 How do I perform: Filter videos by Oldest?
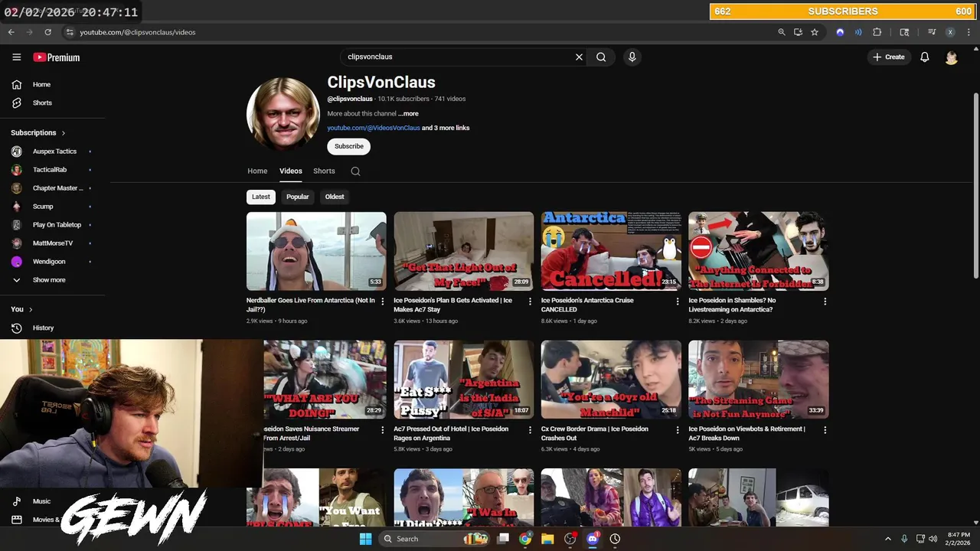pos(335,197)
